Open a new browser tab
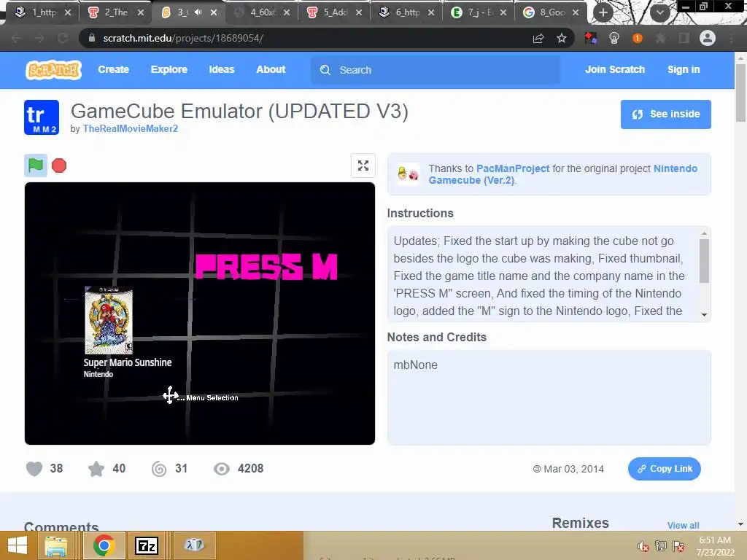Viewport: 747px width, 560px height. pyautogui.click(x=603, y=12)
